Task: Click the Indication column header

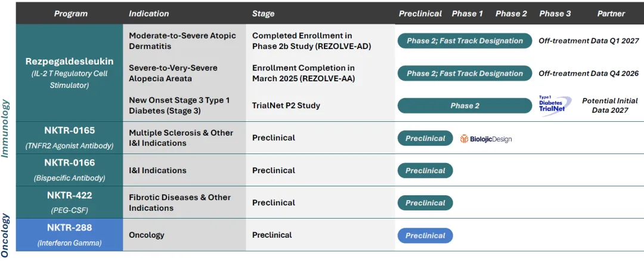Action: (x=148, y=14)
